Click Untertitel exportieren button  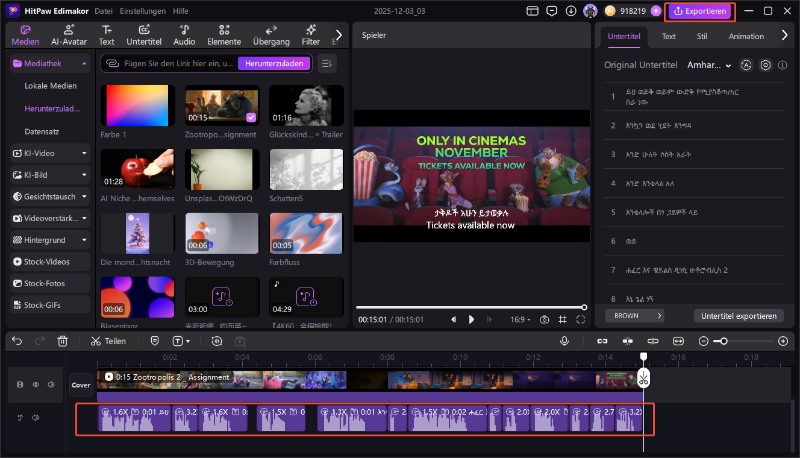[x=738, y=315]
